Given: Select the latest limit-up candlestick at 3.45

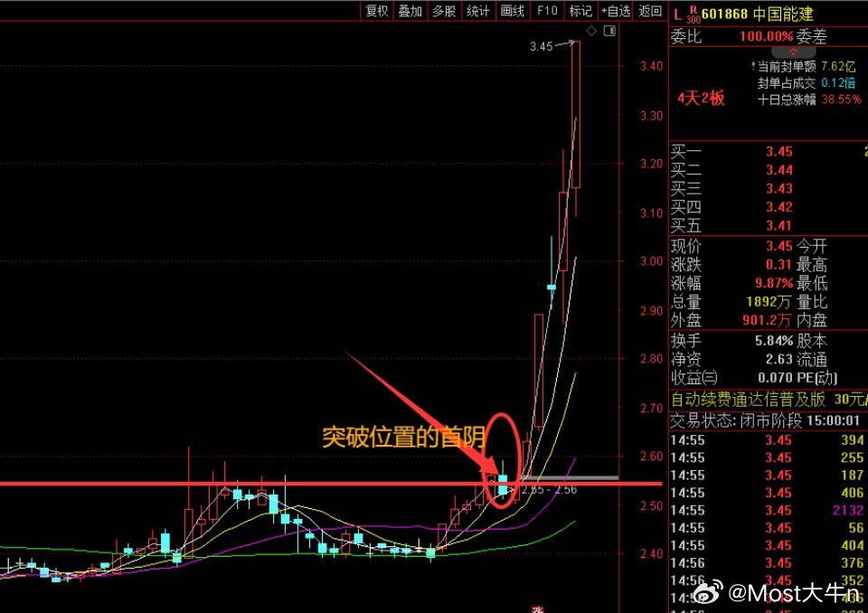Looking at the screenshot, I should [x=576, y=115].
